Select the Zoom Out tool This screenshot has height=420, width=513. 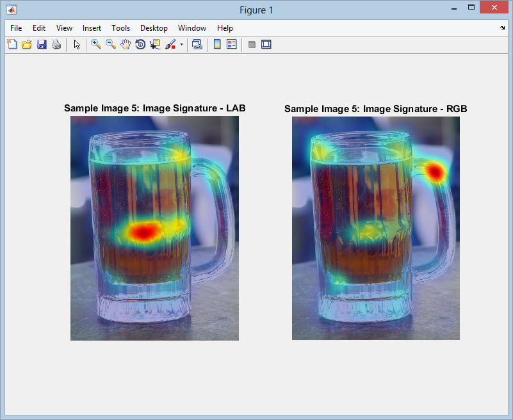(x=111, y=44)
